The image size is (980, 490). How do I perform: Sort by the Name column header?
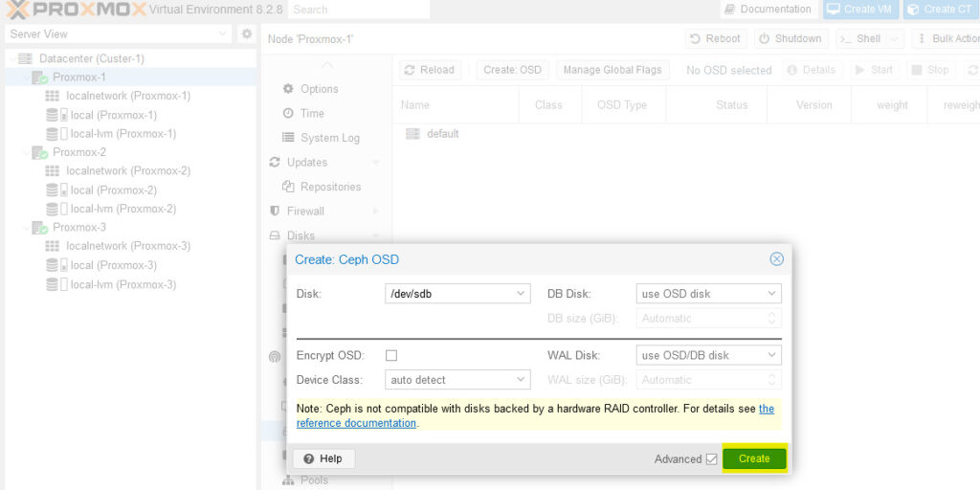point(456,105)
